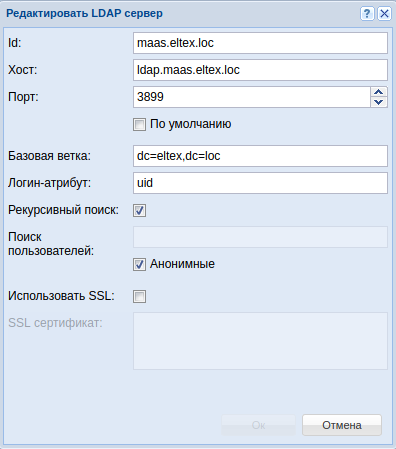The height and width of the screenshot is (449, 396).
Task: Increase port value with up arrow
Action: click(379, 92)
